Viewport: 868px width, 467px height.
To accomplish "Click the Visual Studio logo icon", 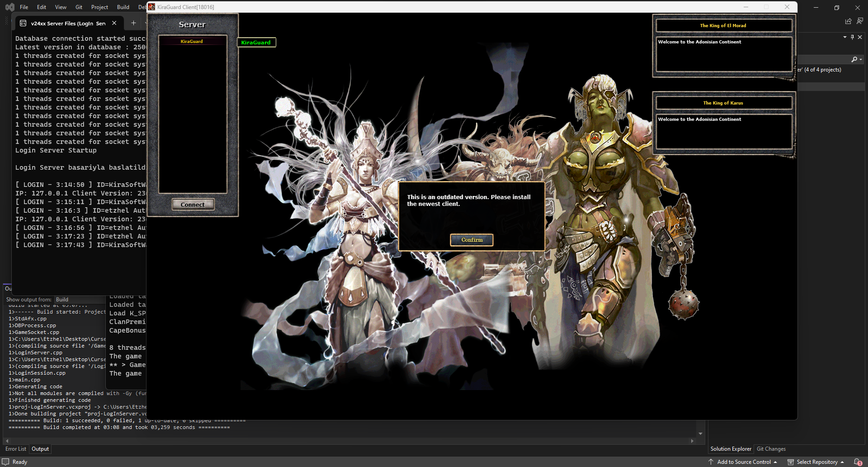I will (9, 7).
